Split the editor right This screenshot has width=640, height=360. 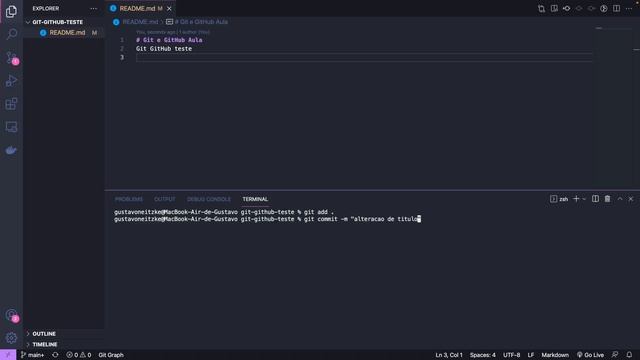tap(617, 9)
